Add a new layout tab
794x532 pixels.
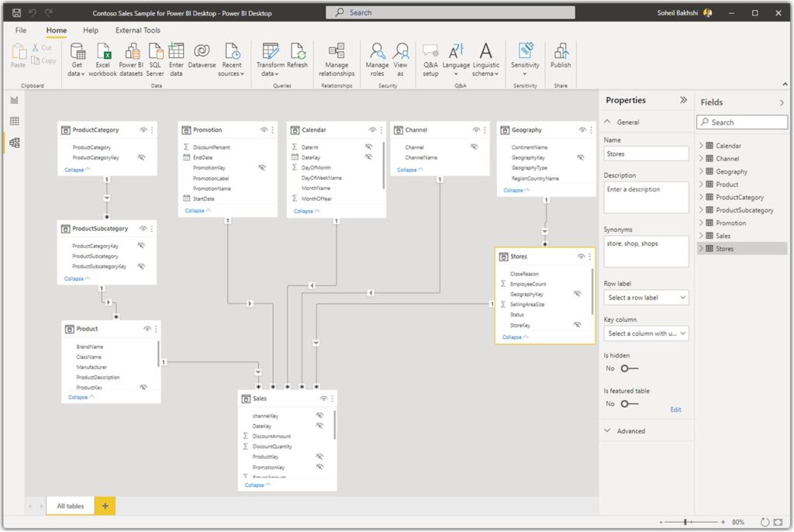[105, 506]
